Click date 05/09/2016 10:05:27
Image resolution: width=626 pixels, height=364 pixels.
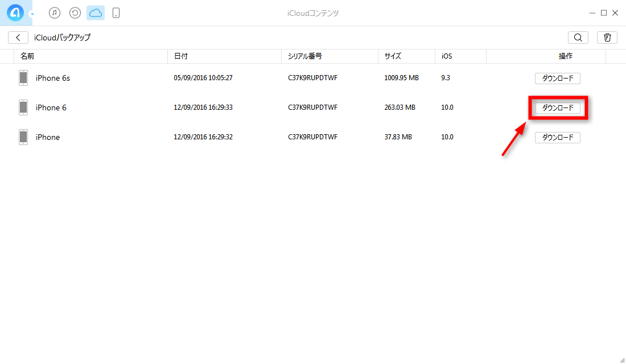point(203,78)
